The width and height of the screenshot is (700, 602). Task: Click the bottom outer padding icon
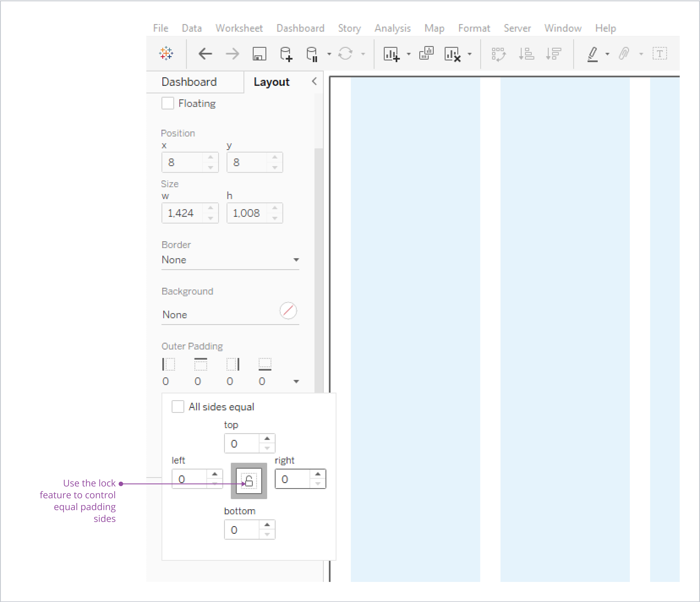click(265, 364)
